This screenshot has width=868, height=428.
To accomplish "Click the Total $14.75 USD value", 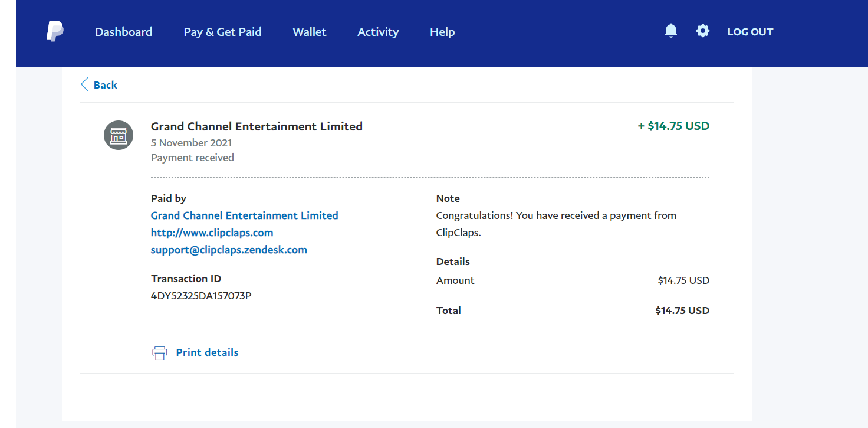I will pos(682,311).
